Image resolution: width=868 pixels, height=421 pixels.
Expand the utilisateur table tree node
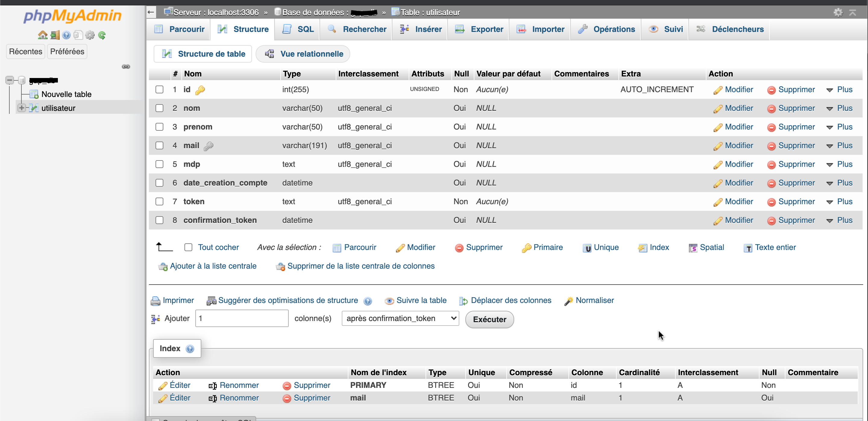21,108
